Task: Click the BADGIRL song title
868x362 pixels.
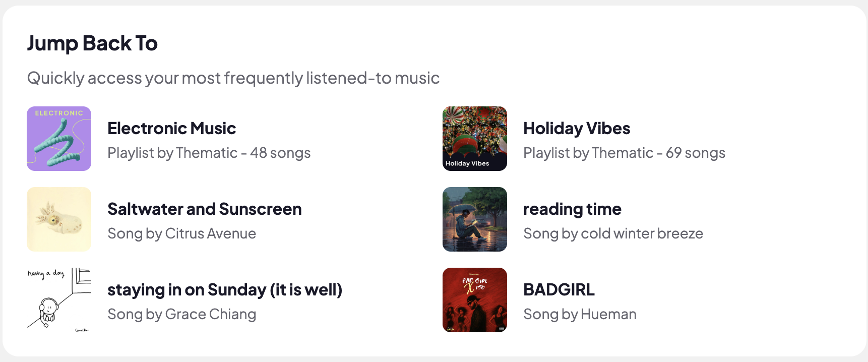Action: (x=559, y=290)
